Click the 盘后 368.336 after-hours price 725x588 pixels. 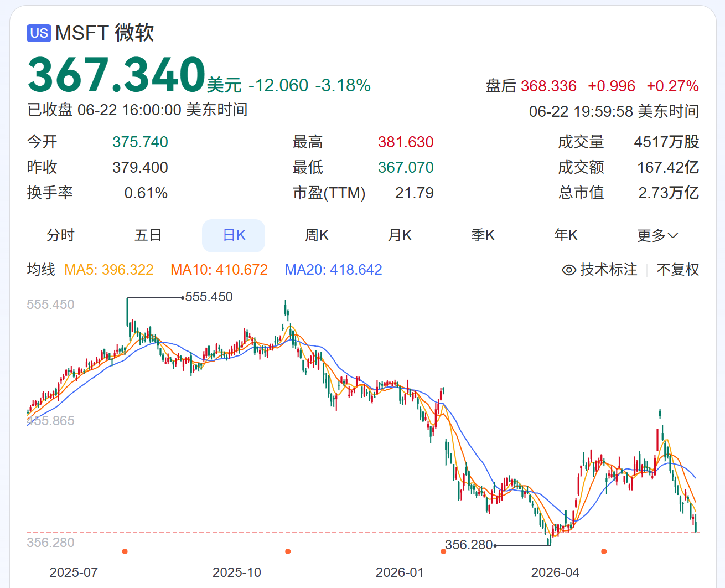[x=531, y=86]
